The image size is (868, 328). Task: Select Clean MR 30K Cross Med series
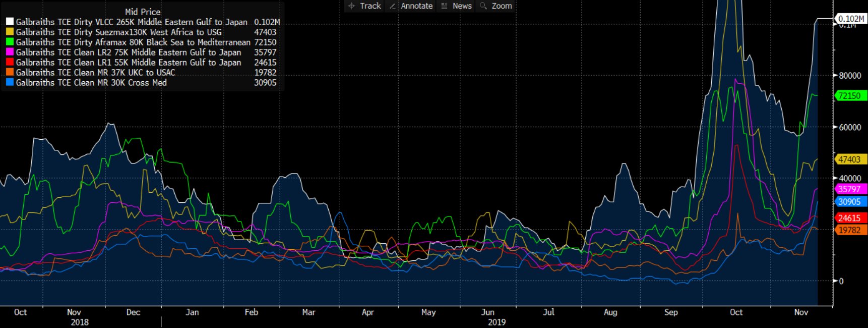point(91,83)
